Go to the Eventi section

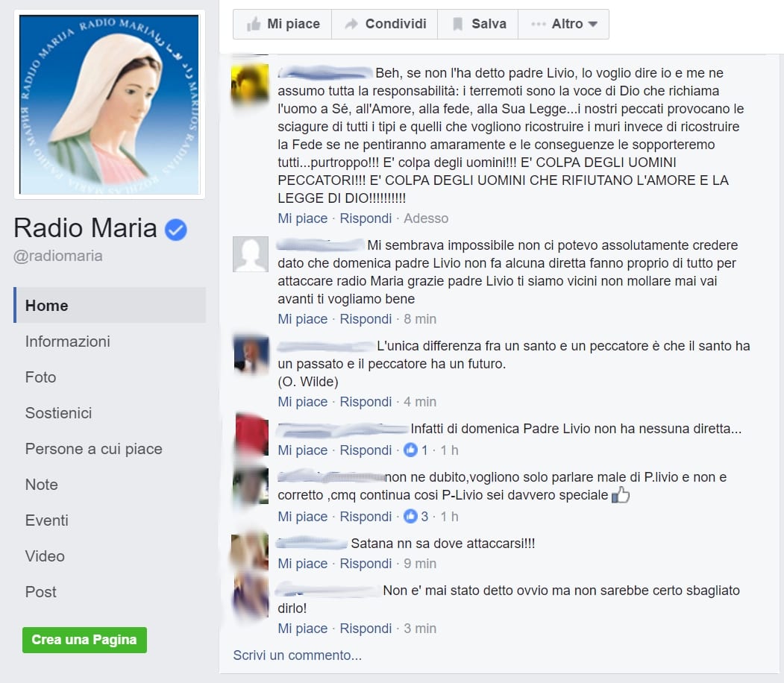(46, 520)
